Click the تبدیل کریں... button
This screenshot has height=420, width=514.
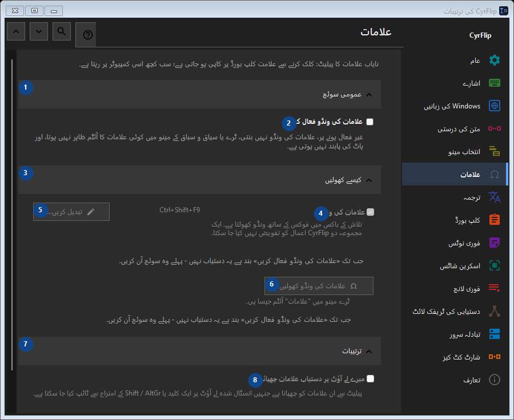pyautogui.click(x=71, y=212)
